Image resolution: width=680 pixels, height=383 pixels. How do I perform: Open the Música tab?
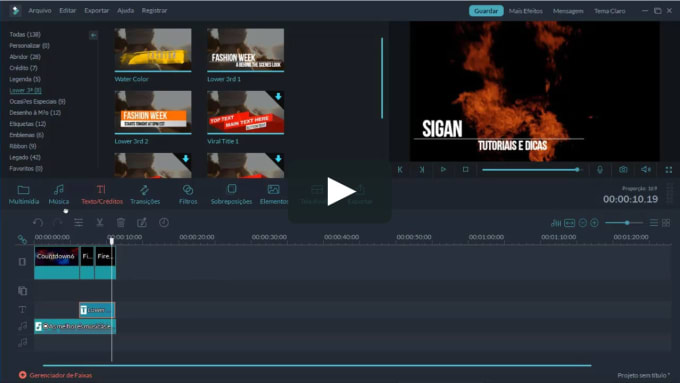pyautogui.click(x=59, y=194)
